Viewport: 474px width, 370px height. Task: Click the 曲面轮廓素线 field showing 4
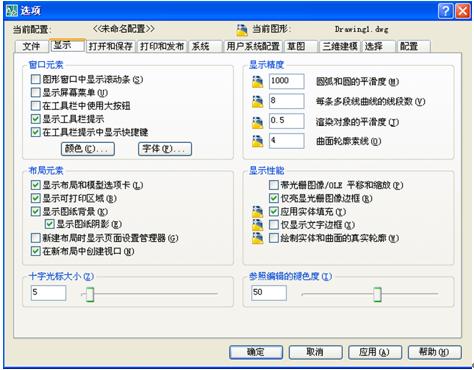(x=287, y=141)
